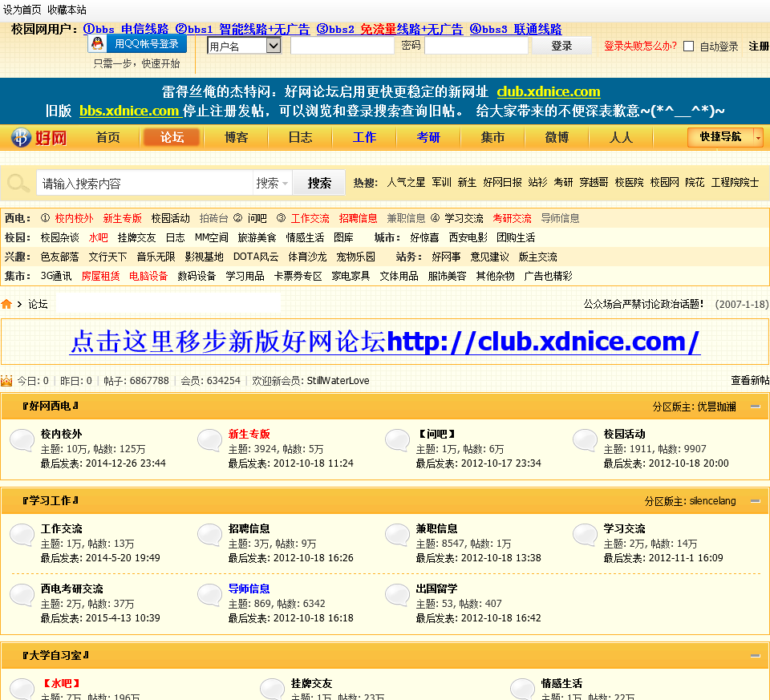Click the 收藏本站 link
The height and width of the screenshot is (700, 770).
coord(67,10)
